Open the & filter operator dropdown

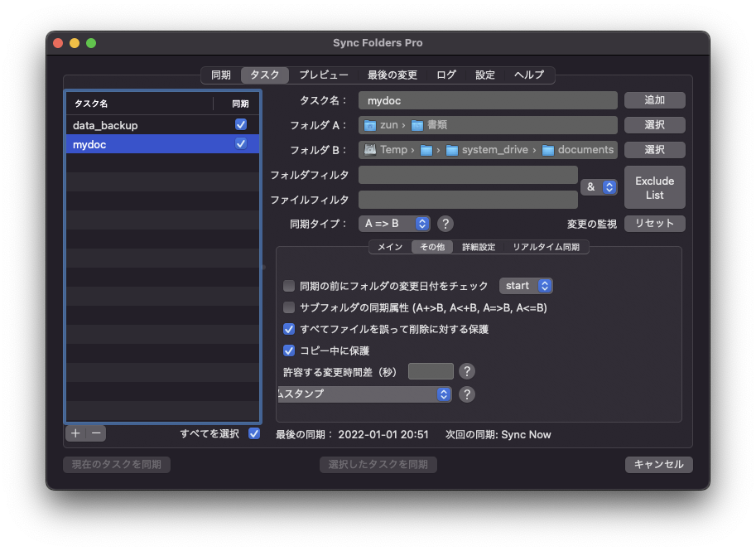599,187
